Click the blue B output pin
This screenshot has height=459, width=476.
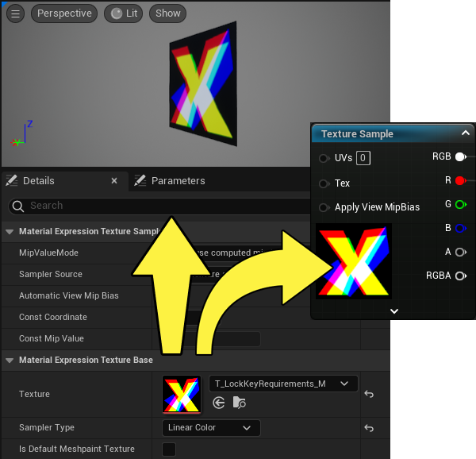(461, 228)
